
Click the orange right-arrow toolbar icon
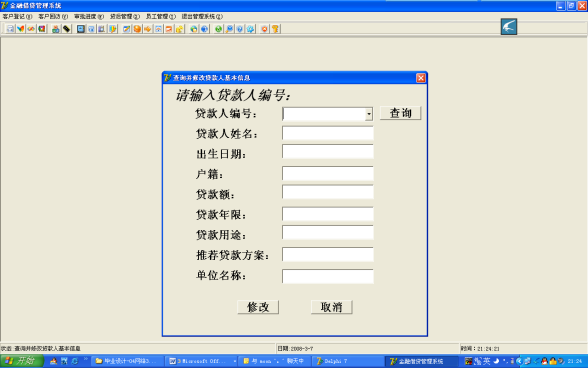pyautogui.click(x=148, y=29)
